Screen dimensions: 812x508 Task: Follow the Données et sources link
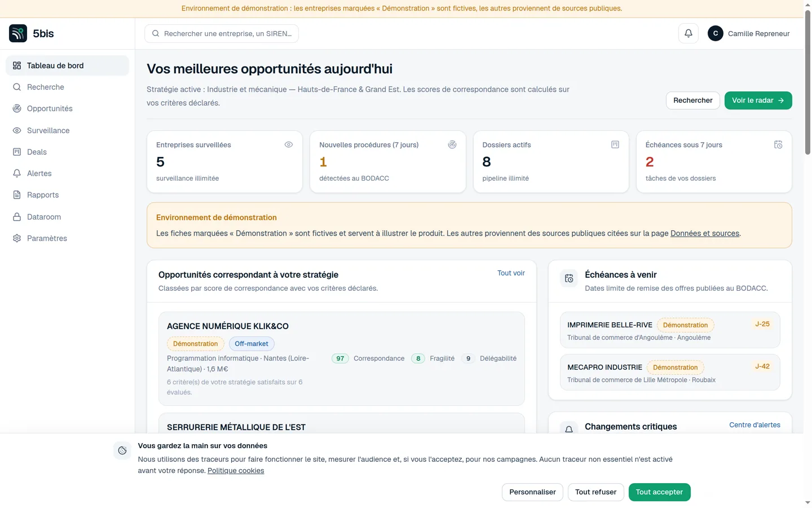tap(705, 233)
